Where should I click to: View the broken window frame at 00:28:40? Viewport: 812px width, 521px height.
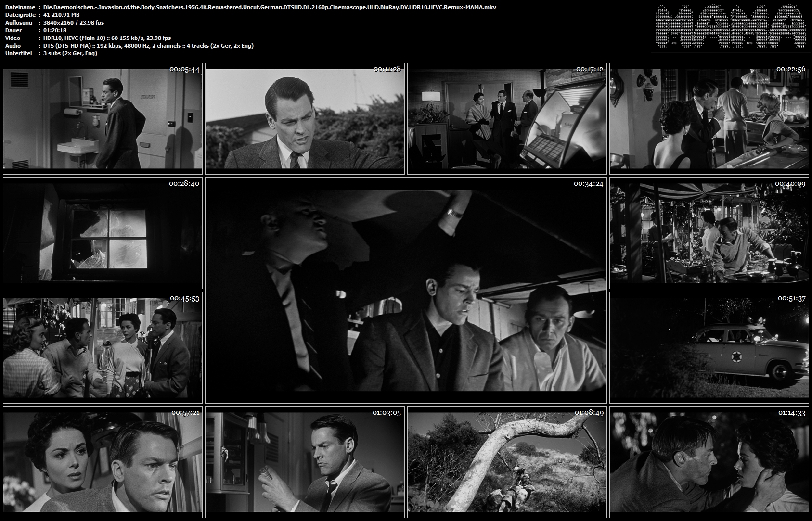click(103, 233)
